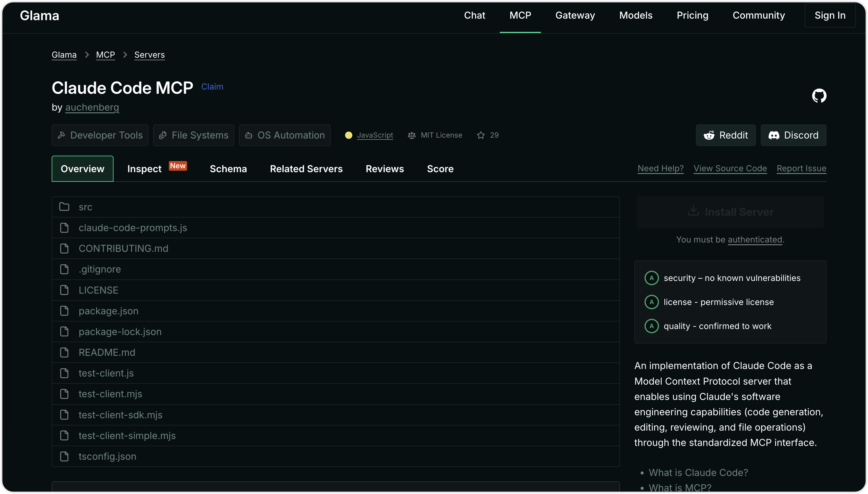Click breadcrumb chevron after Glama

(x=87, y=55)
